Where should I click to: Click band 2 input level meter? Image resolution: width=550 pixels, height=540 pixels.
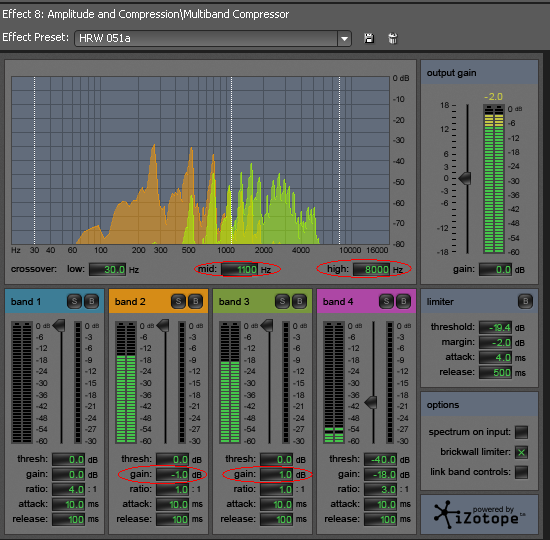tap(126, 382)
